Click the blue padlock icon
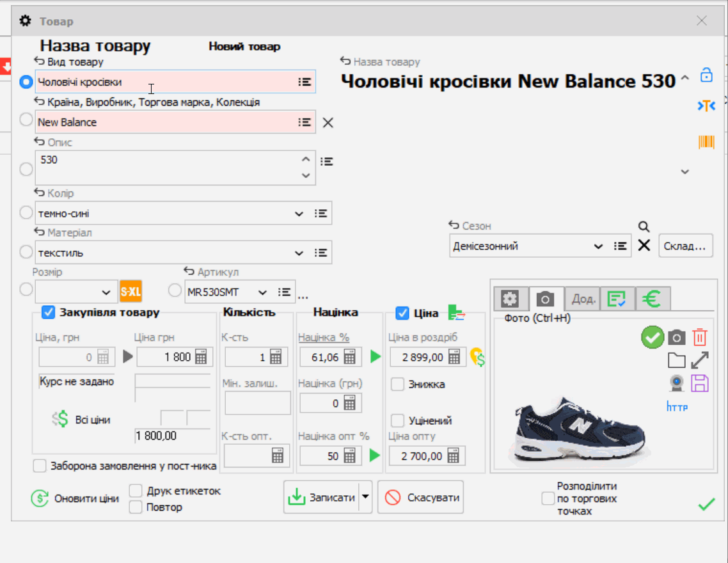This screenshot has height=563, width=728. pos(706,74)
